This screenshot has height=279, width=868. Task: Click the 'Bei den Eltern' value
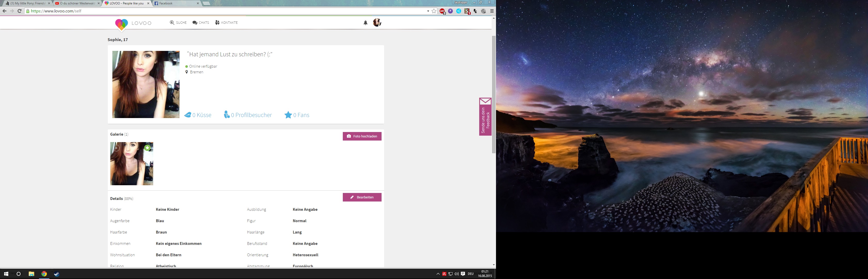coord(168,255)
